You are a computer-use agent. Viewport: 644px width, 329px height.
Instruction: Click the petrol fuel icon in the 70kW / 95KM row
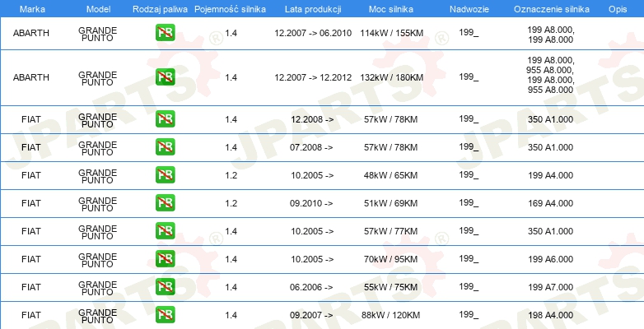(165, 258)
